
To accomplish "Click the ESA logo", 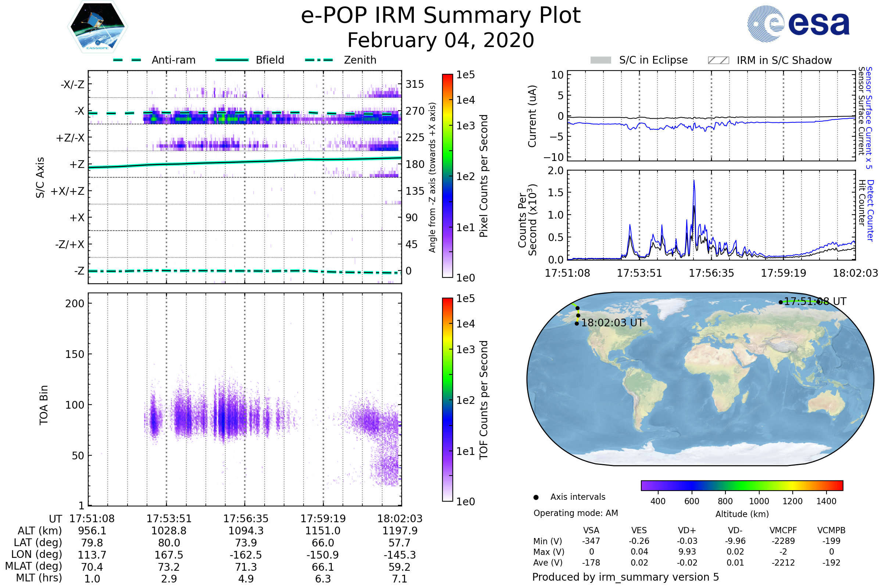I will [x=798, y=24].
